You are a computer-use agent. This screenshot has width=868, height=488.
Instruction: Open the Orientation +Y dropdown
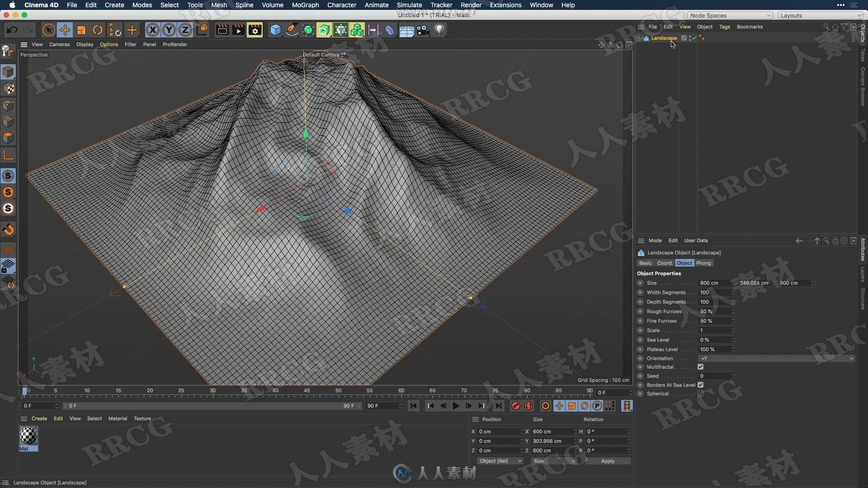point(776,358)
